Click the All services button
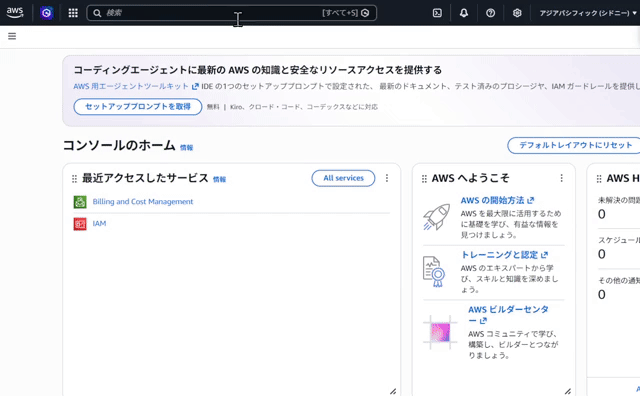This screenshot has height=396, width=640. (x=343, y=178)
